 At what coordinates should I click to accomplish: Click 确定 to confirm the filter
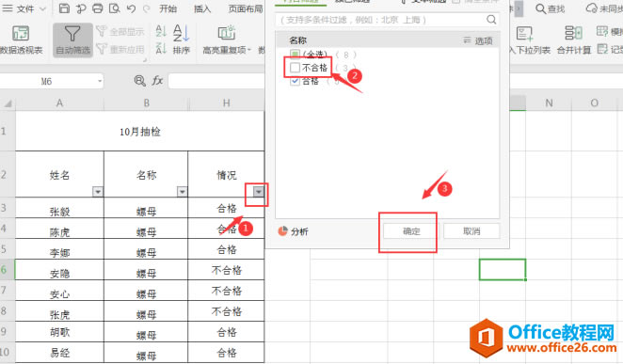pyautogui.click(x=410, y=231)
